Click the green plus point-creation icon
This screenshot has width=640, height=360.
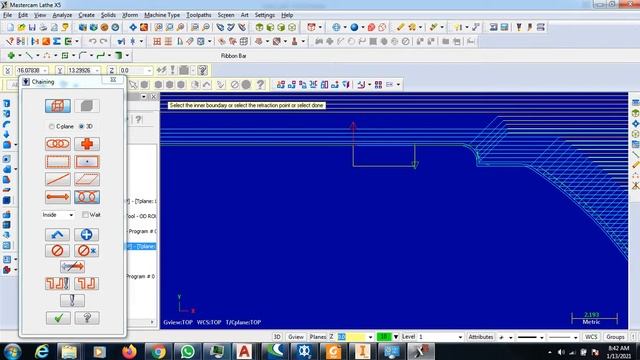(11, 55)
